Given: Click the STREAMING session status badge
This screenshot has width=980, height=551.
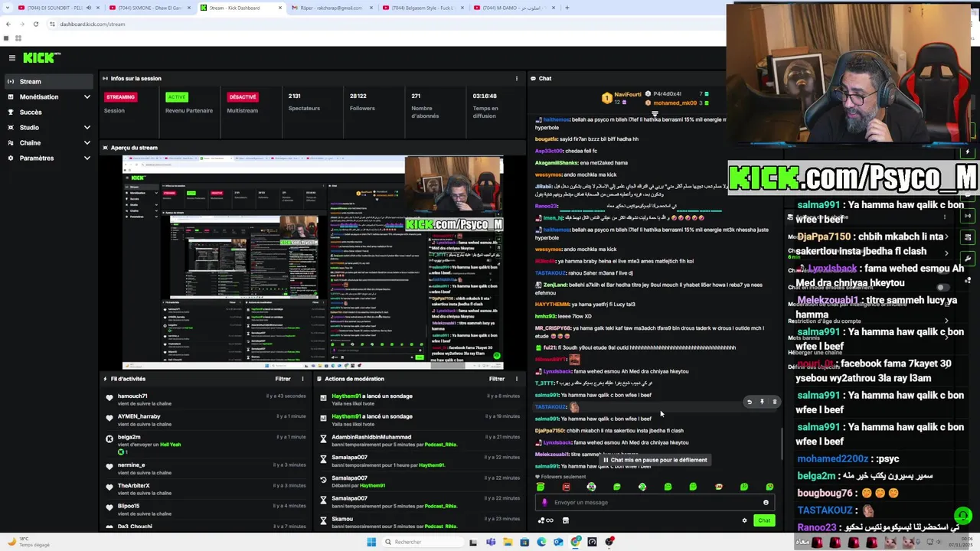Looking at the screenshot, I should point(120,97).
